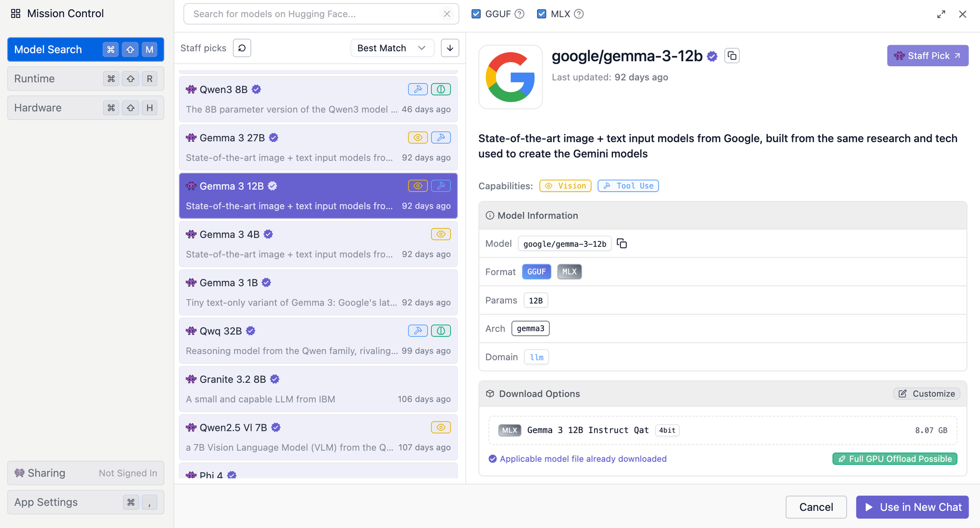Click the Full GPU Offload Possible badge

point(895,459)
